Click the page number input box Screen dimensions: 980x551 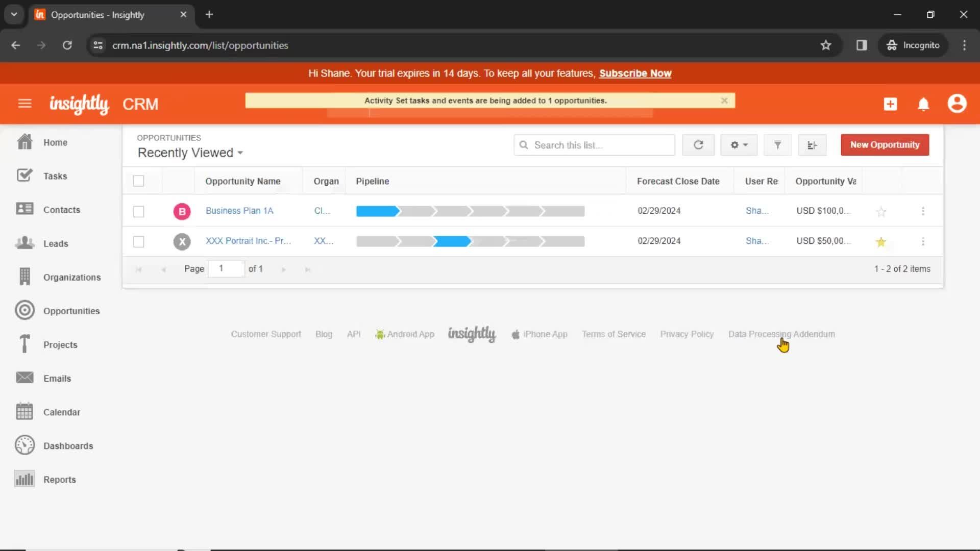226,268
